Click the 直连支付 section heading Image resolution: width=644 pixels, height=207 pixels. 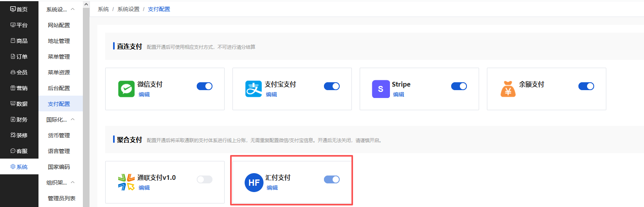click(x=130, y=46)
